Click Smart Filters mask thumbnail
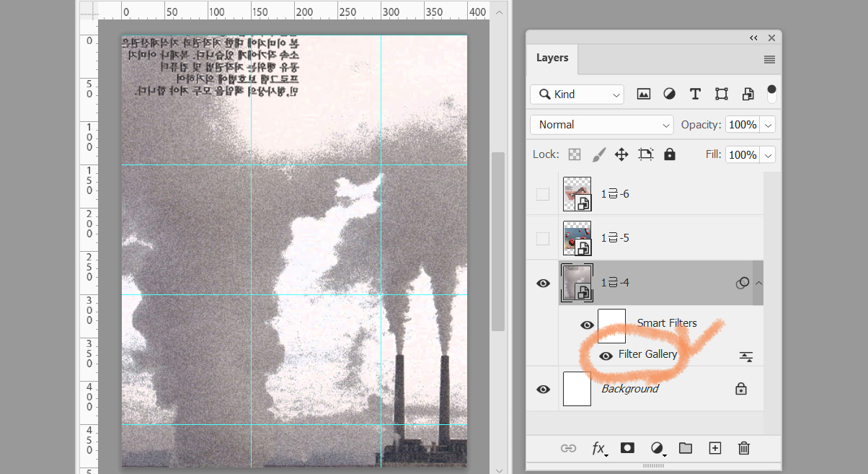This screenshot has height=474, width=868. click(611, 326)
